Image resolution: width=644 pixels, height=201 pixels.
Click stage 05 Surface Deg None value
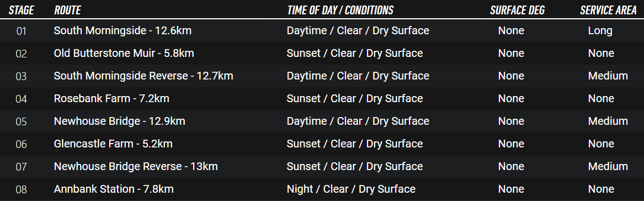point(511,121)
